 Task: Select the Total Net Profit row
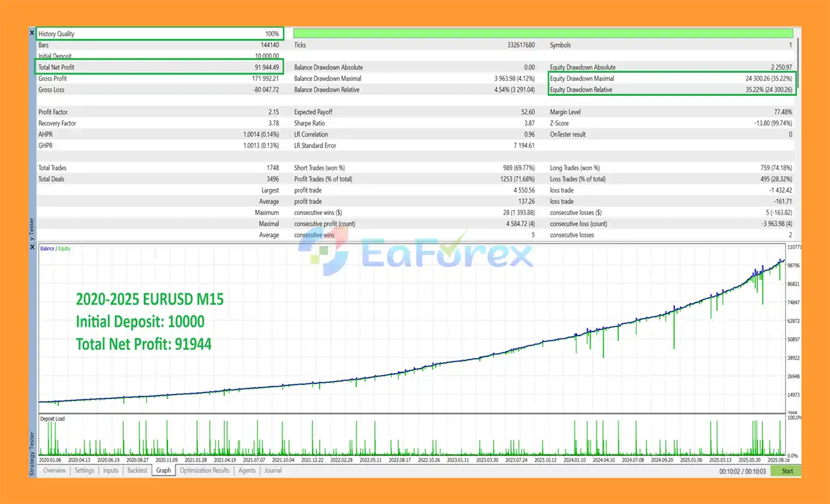click(x=159, y=67)
